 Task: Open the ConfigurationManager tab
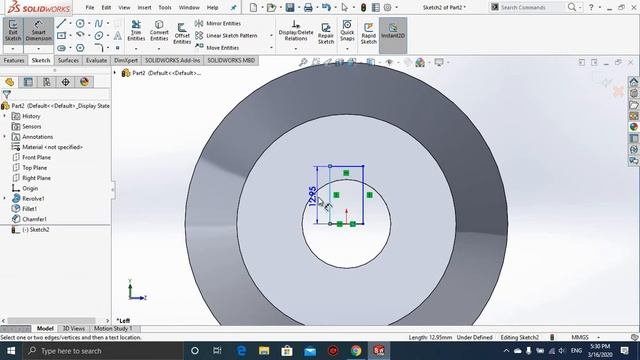(x=47, y=82)
